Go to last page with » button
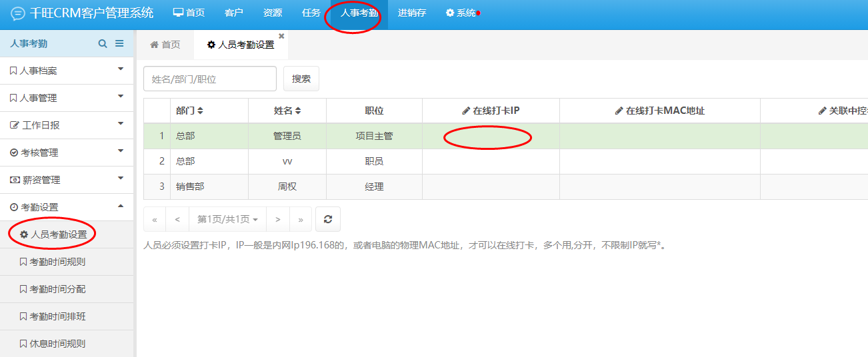 pos(301,219)
